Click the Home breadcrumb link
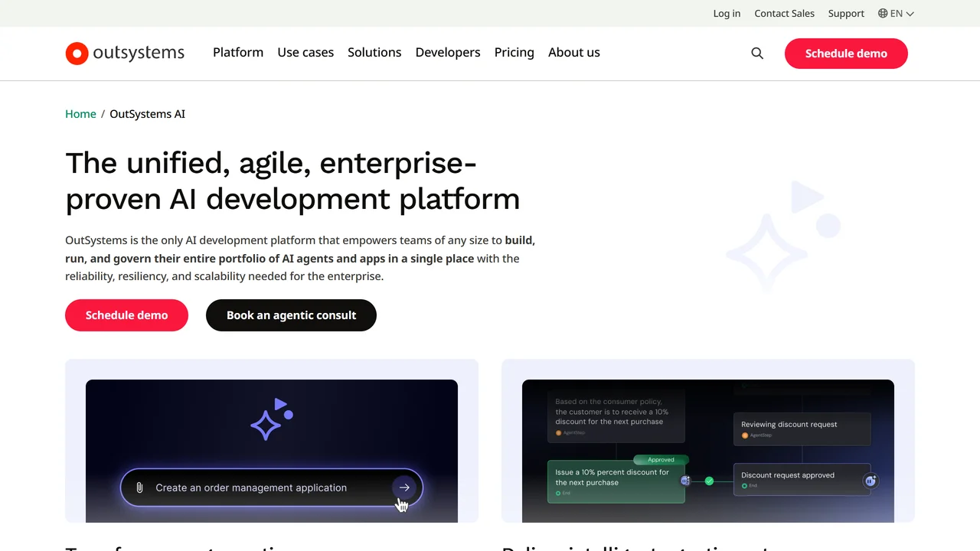The height and width of the screenshot is (551, 980). tap(80, 114)
